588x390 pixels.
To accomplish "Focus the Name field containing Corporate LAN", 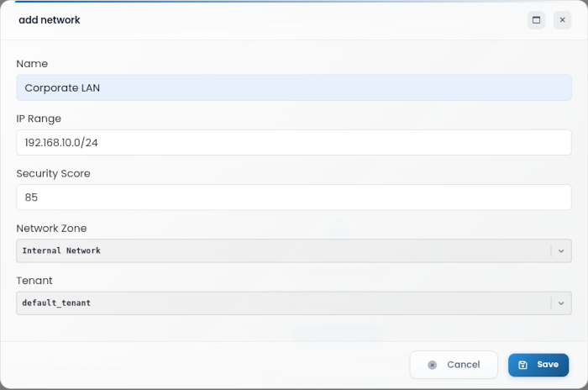I will pyautogui.click(x=294, y=88).
